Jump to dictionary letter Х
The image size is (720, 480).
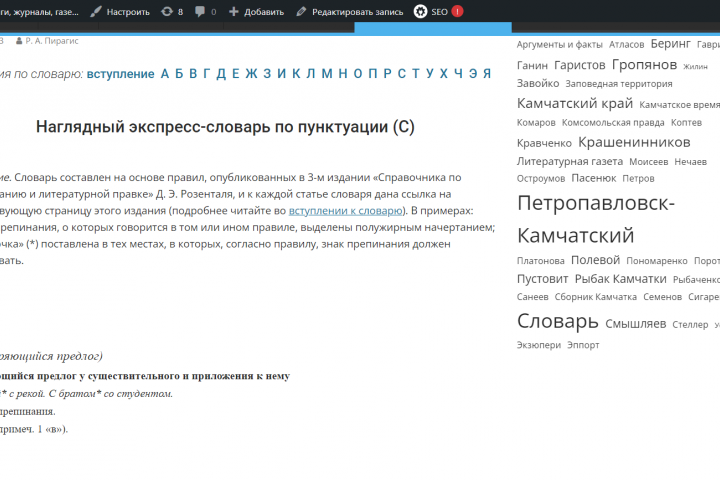(x=444, y=73)
